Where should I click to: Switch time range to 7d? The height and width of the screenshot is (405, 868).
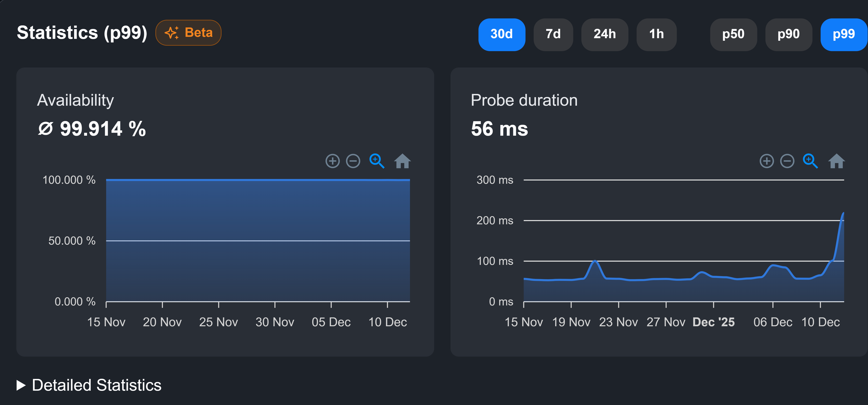pos(553,34)
